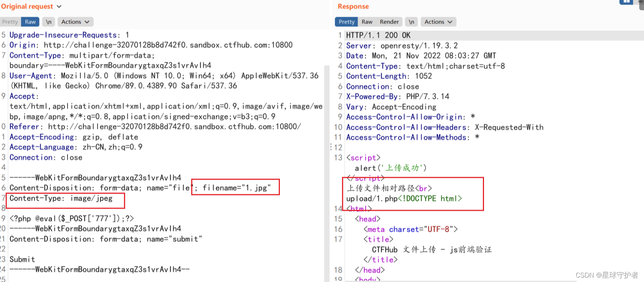Screen dimensions: 644x282
Task: Click the Content-Length: 1052 line
Action: click(x=389, y=76)
